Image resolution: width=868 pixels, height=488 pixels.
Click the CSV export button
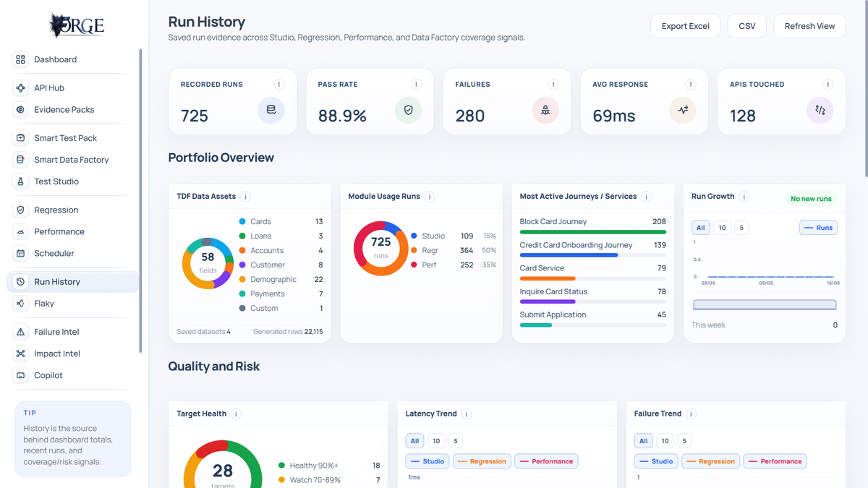(x=747, y=26)
